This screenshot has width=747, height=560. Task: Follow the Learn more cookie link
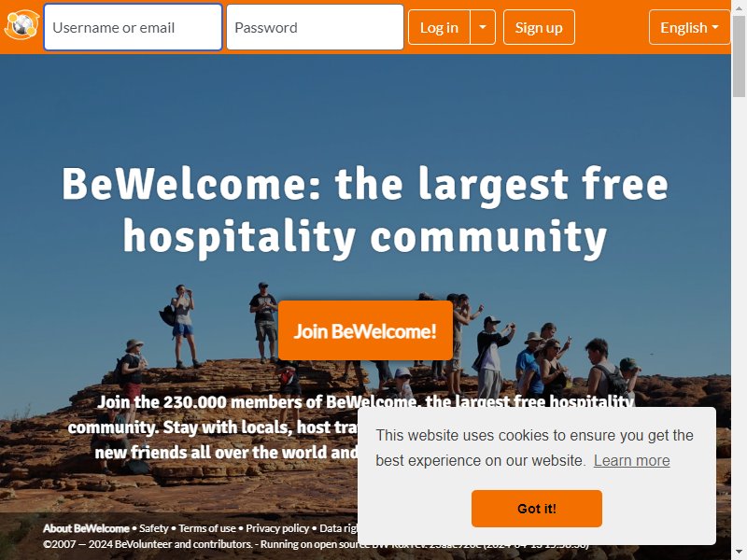click(x=631, y=460)
